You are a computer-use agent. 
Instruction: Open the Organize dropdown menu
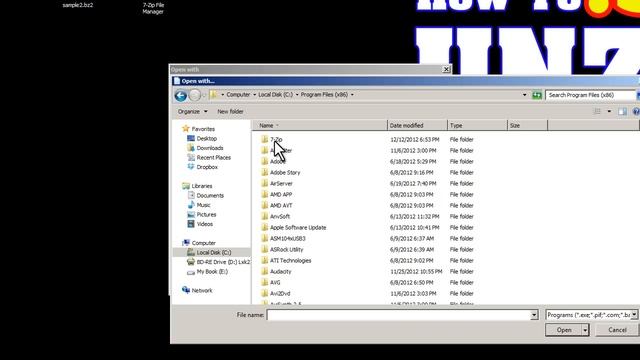(193, 111)
